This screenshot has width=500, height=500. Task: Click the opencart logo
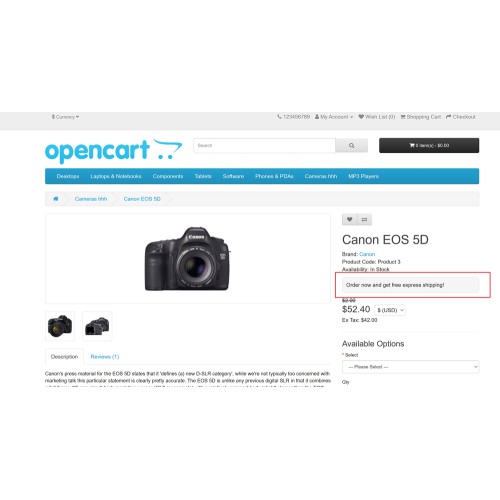114,151
